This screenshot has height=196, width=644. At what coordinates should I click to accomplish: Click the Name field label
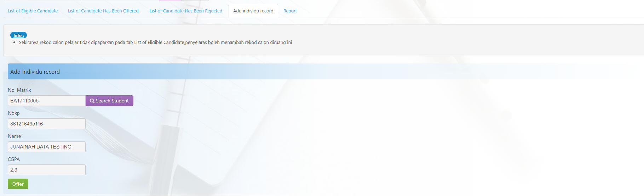[15, 136]
